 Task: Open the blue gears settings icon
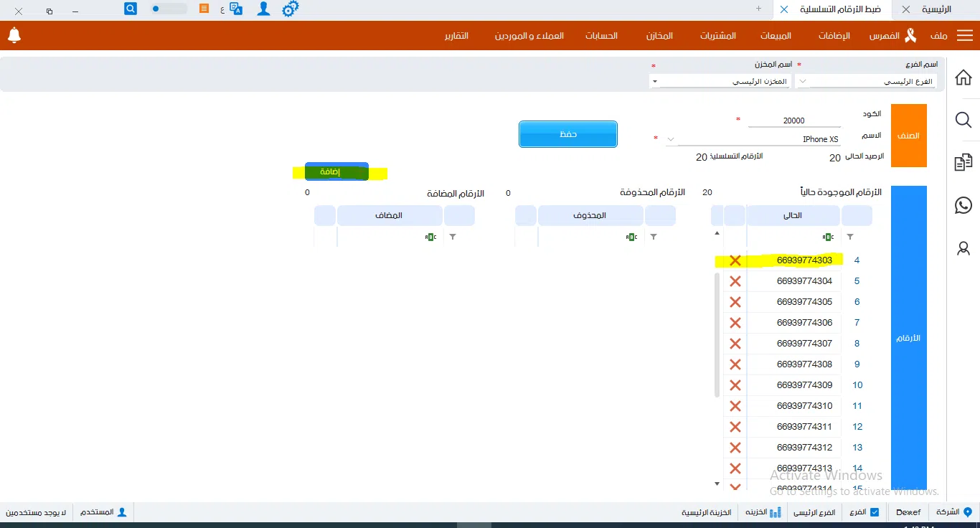tap(290, 9)
